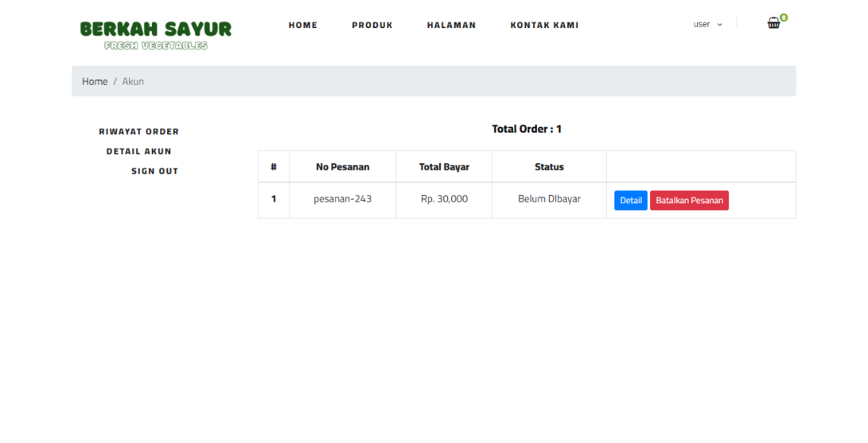Click the No Pesanan column header
This screenshot has height=443, width=868.
(x=342, y=167)
